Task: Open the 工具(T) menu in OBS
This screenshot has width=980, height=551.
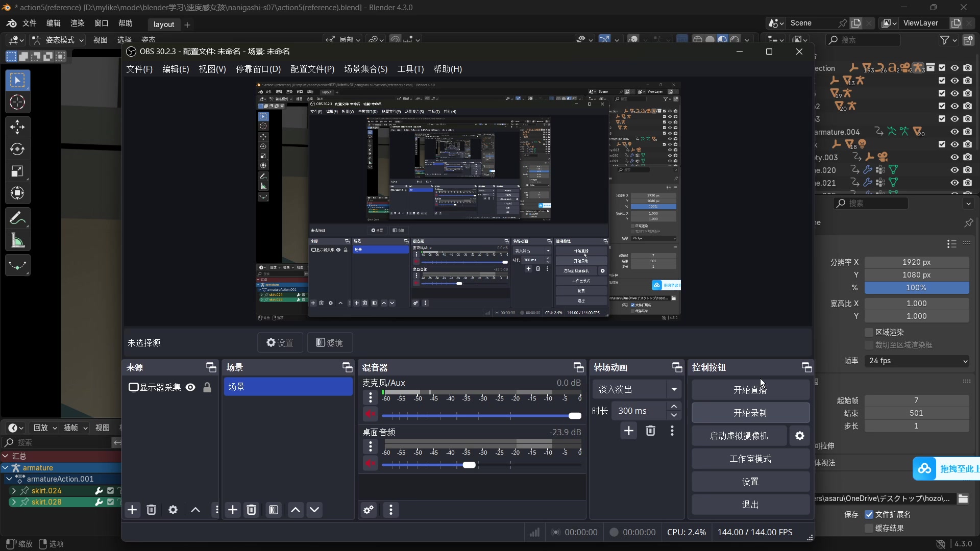Action: (410, 69)
